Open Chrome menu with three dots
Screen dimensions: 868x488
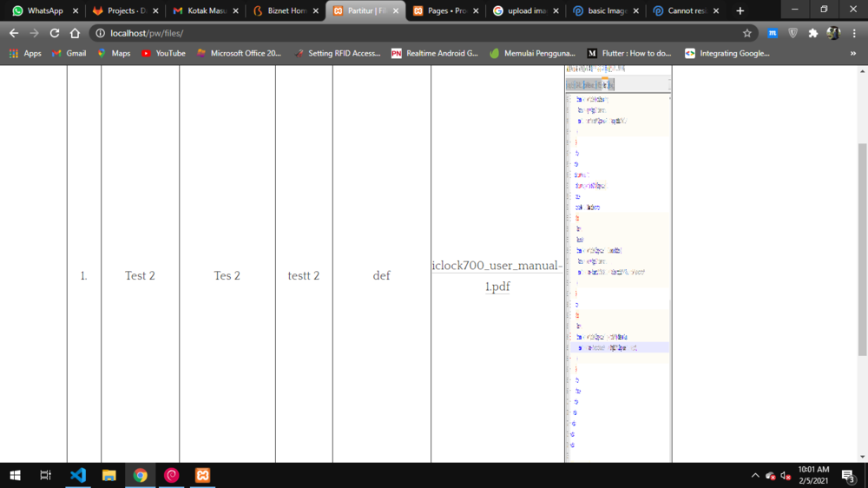(853, 33)
